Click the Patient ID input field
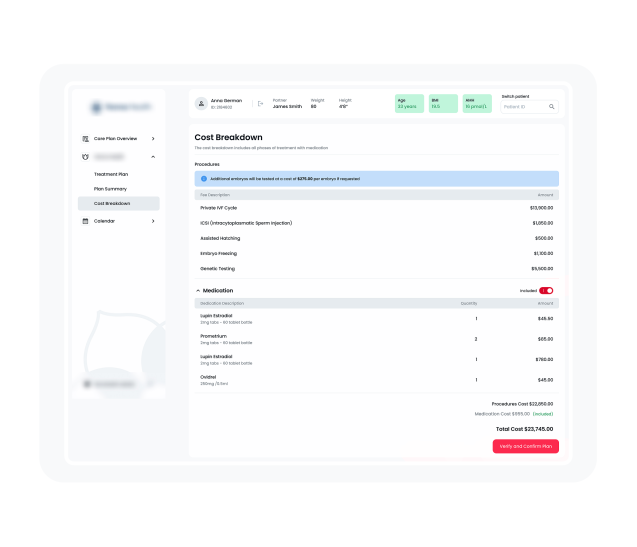 (522, 106)
